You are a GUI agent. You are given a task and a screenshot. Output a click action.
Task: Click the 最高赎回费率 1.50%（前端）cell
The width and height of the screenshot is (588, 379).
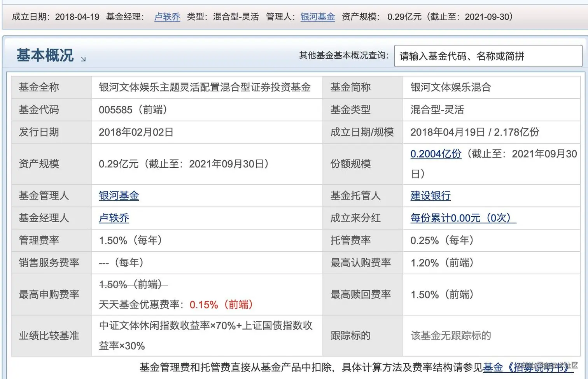(442, 294)
